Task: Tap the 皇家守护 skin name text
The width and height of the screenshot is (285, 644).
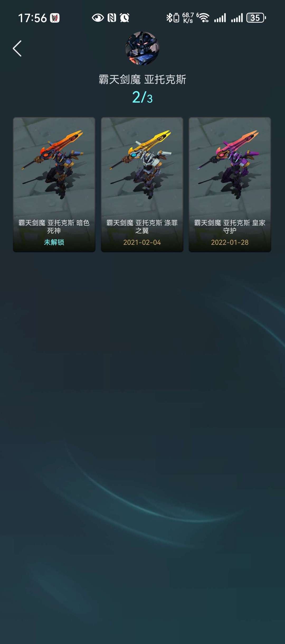Action: click(x=230, y=227)
